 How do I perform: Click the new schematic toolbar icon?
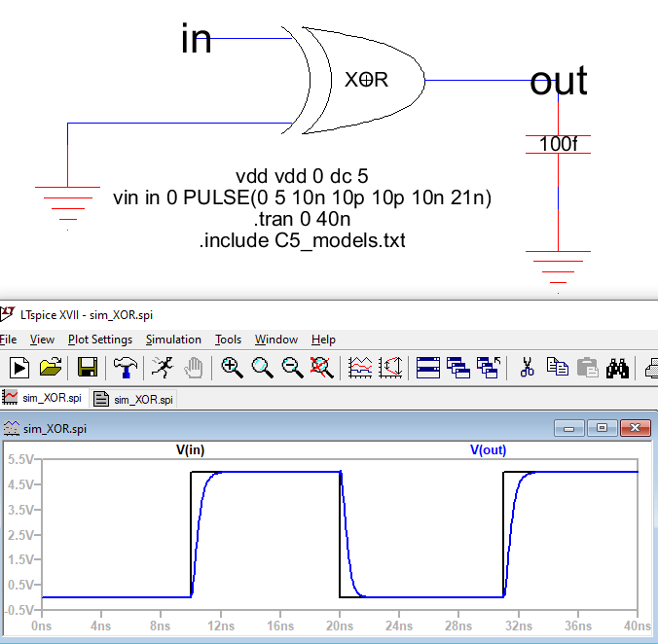tap(18, 367)
